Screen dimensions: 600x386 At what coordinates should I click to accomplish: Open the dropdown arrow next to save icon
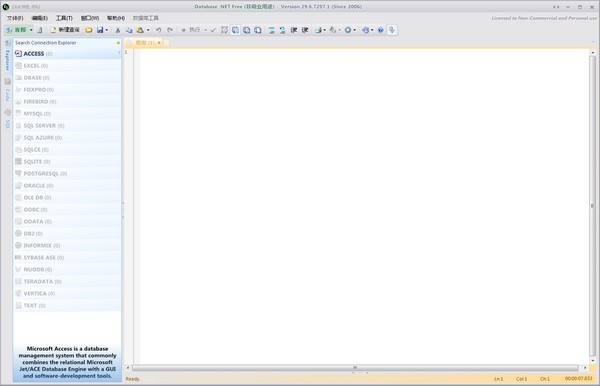click(x=107, y=30)
